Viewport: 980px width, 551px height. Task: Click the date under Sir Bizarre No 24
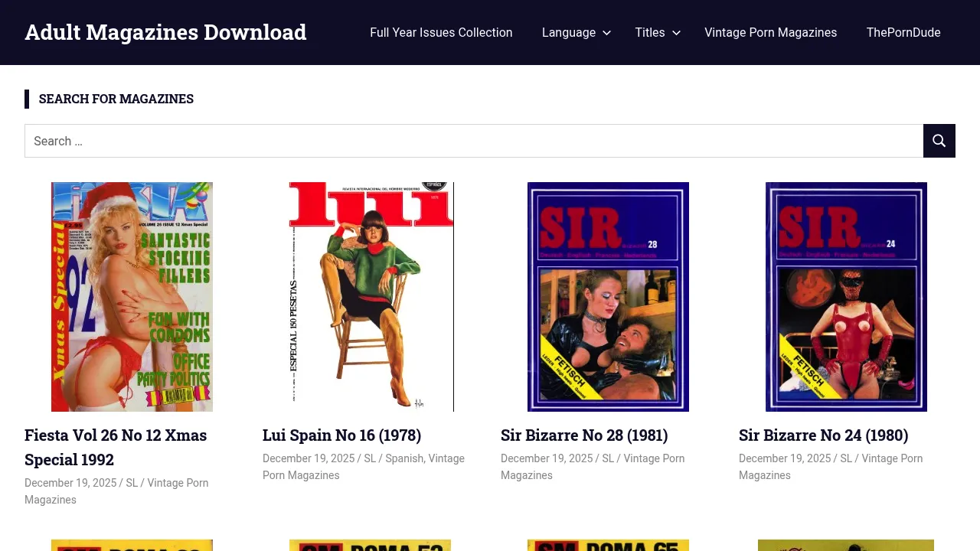784,458
